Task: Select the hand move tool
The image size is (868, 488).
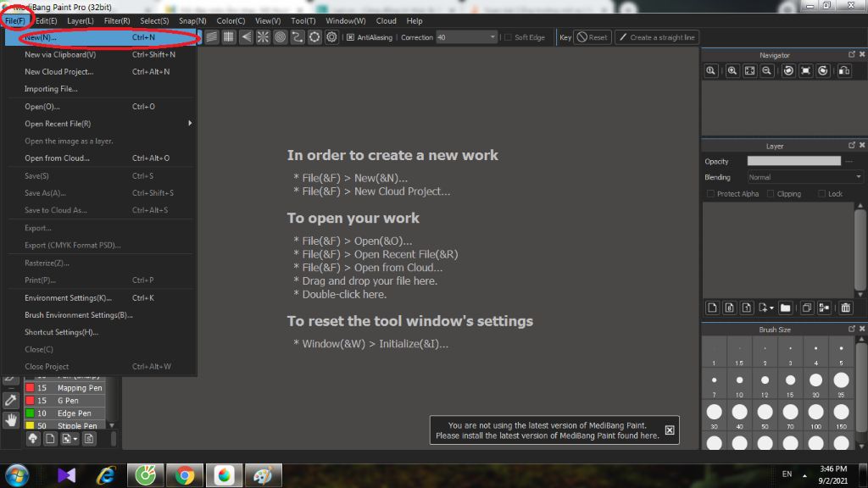Action: [10, 420]
